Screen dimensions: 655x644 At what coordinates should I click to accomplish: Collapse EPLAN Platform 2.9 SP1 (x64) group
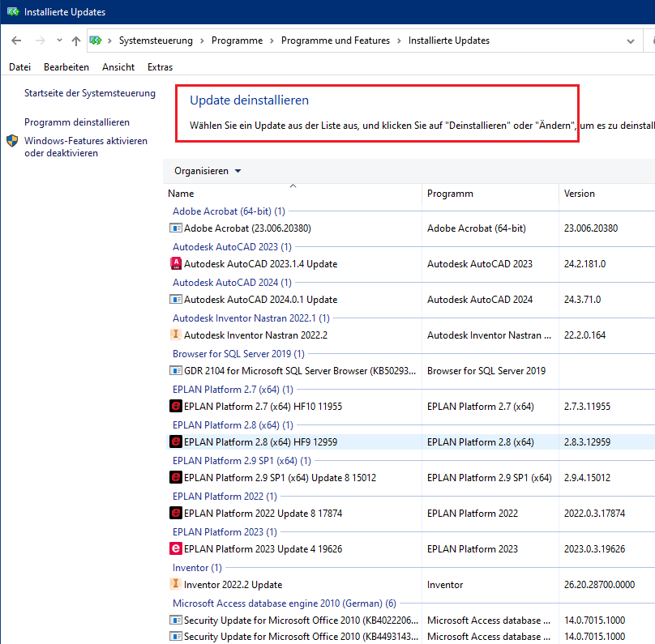[x=242, y=461]
